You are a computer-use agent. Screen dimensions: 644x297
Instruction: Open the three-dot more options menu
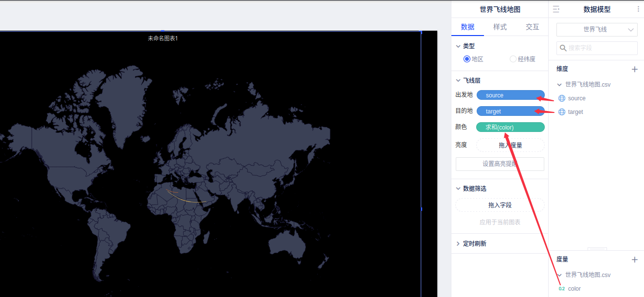(638, 9)
